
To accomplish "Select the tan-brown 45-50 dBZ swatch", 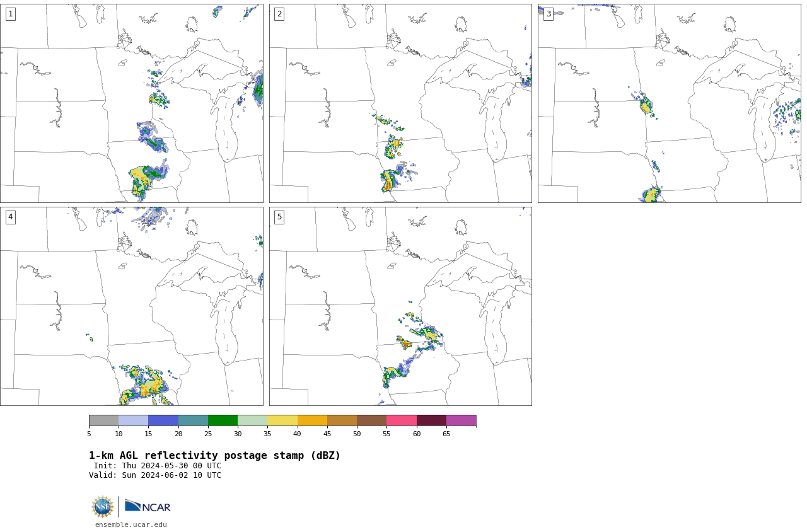I will click(x=342, y=420).
